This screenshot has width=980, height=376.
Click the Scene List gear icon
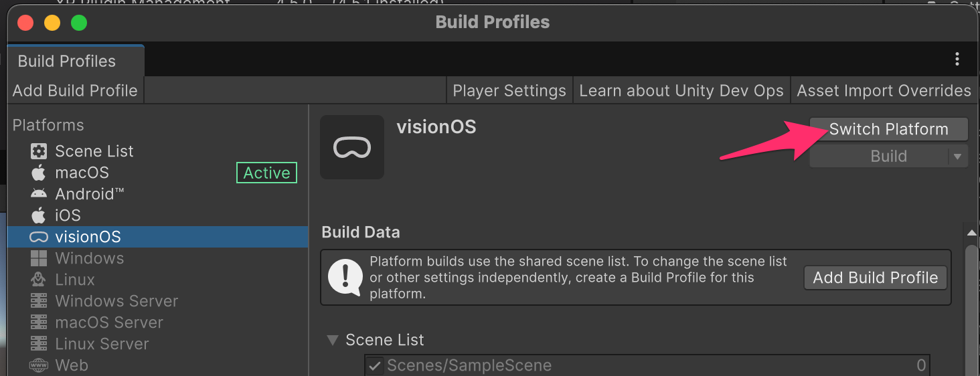click(x=39, y=151)
